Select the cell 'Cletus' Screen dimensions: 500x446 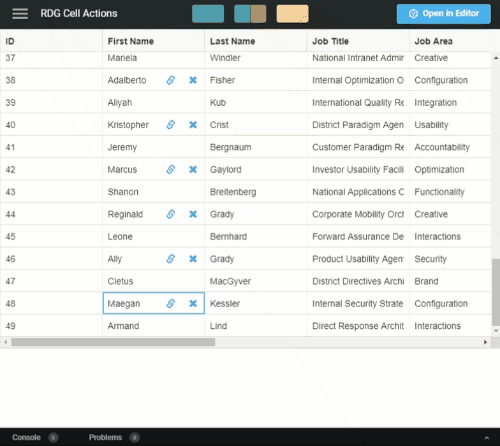153,281
